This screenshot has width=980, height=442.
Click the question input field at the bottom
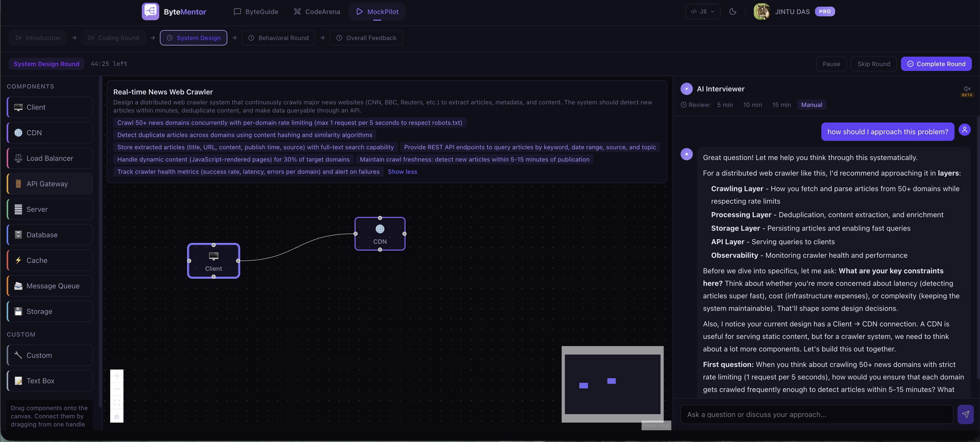(814, 414)
